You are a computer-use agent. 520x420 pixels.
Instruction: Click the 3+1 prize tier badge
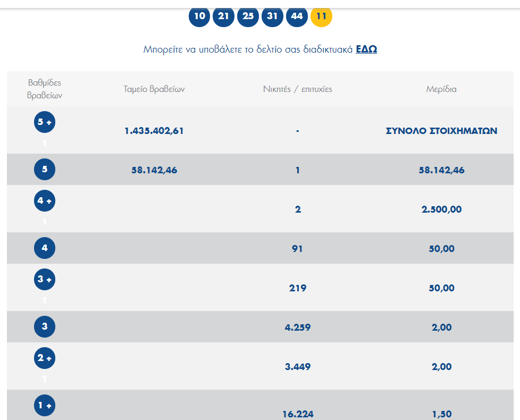coord(45,280)
